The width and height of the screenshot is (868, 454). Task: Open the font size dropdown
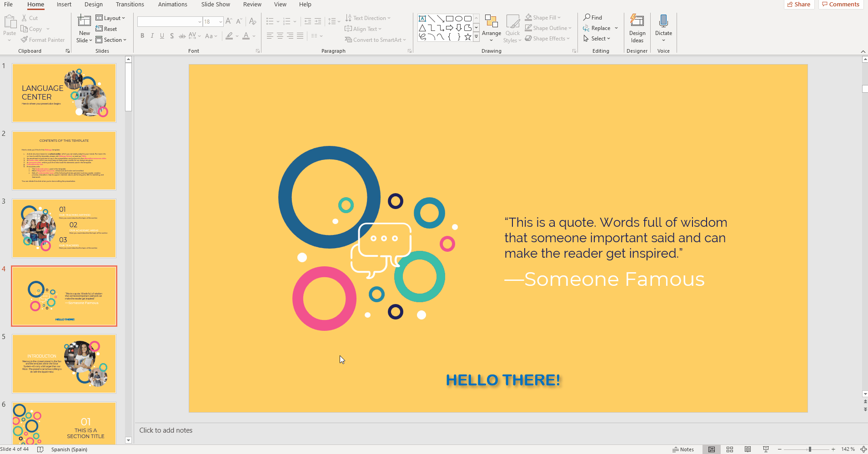[x=221, y=22]
